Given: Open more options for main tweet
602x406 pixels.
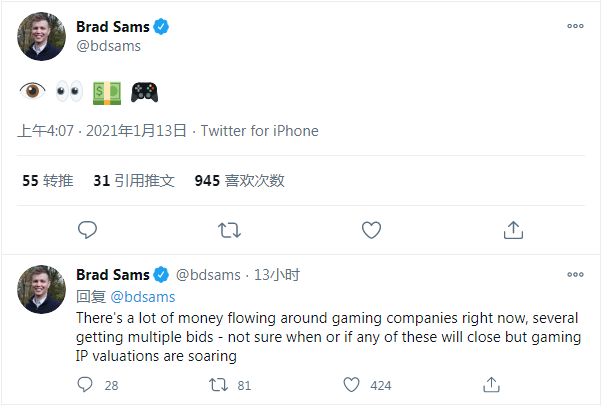Looking at the screenshot, I should pyautogui.click(x=575, y=27).
